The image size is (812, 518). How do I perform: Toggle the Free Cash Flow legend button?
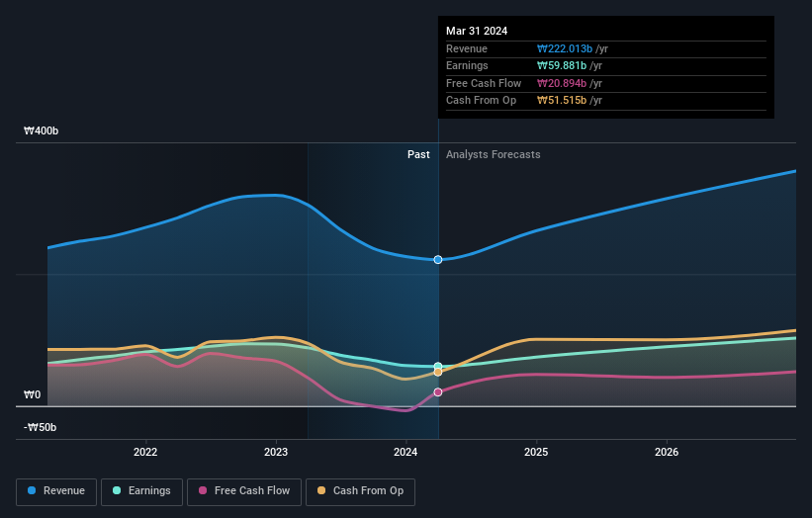click(x=244, y=491)
